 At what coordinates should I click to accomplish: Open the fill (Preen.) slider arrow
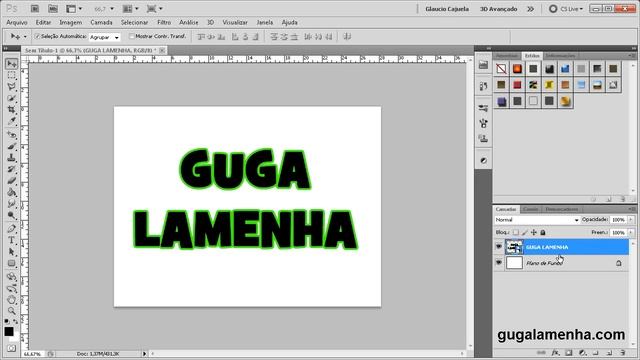[x=631, y=232]
